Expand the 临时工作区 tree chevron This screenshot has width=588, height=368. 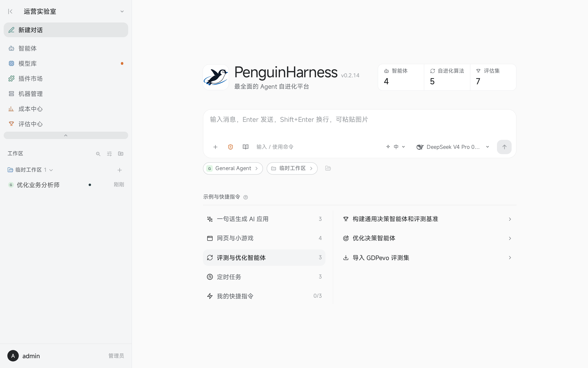(51, 170)
